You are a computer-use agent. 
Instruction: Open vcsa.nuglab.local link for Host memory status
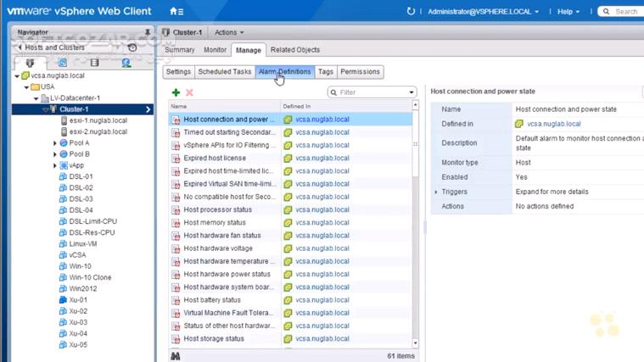322,222
